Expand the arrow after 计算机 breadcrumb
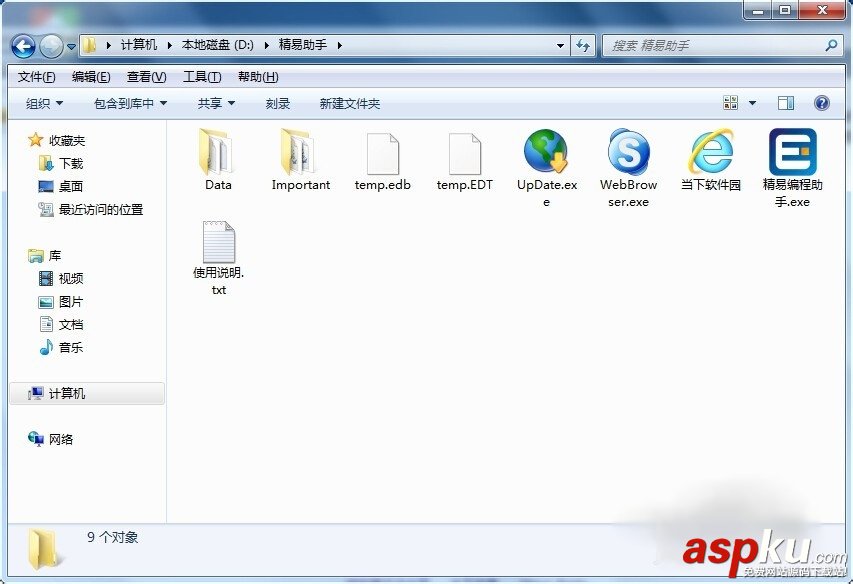Viewport: 853px width, 584px height. coord(170,46)
